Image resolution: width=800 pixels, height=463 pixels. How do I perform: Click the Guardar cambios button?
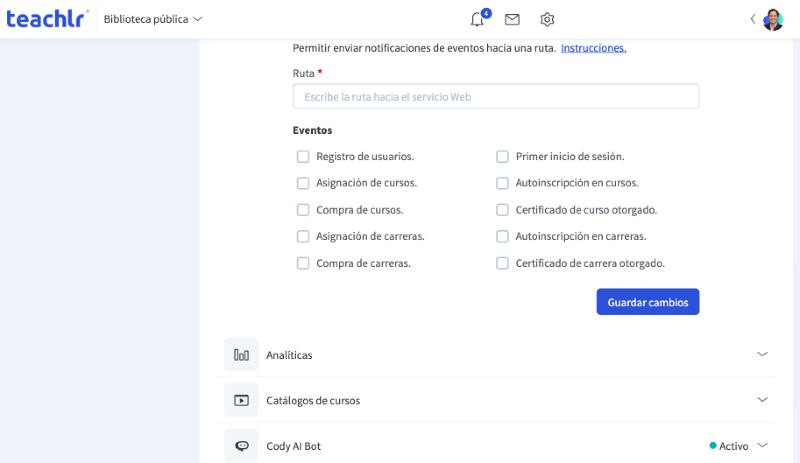[x=648, y=302]
